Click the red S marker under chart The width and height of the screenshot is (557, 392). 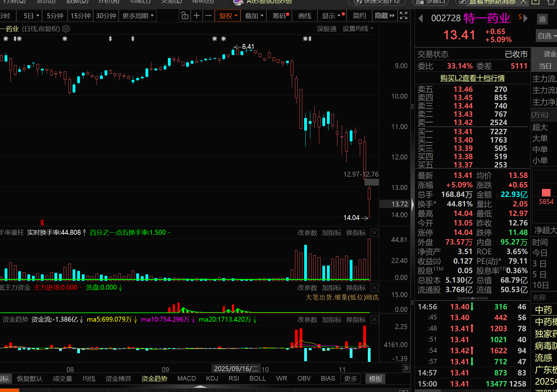(42, 223)
